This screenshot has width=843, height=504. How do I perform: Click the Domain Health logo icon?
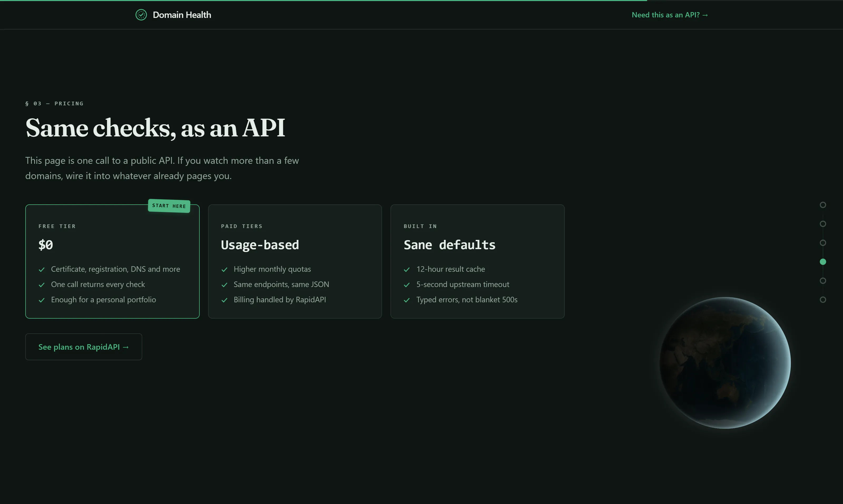pos(141,15)
